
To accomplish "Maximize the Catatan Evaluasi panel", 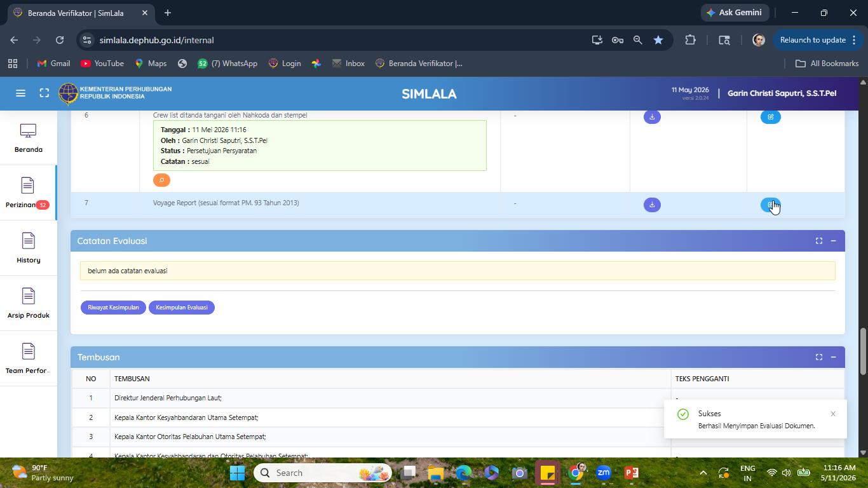I will pyautogui.click(x=819, y=241).
